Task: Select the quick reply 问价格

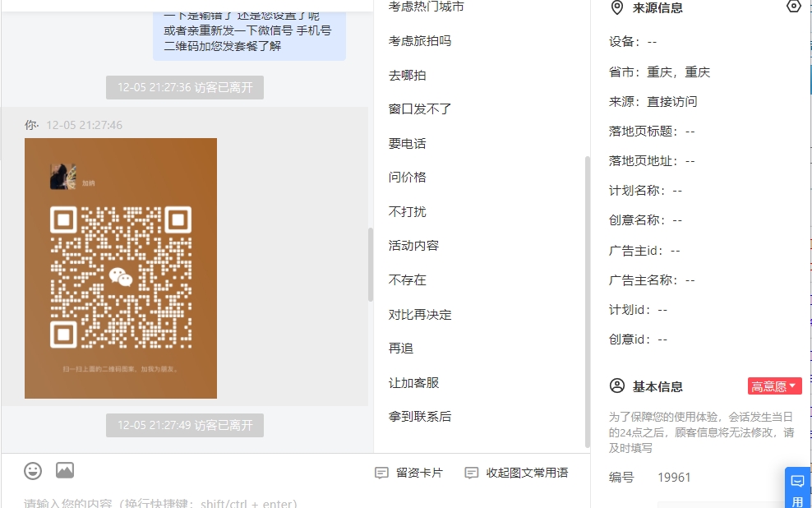Action: pyautogui.click(x=407, y=178)
